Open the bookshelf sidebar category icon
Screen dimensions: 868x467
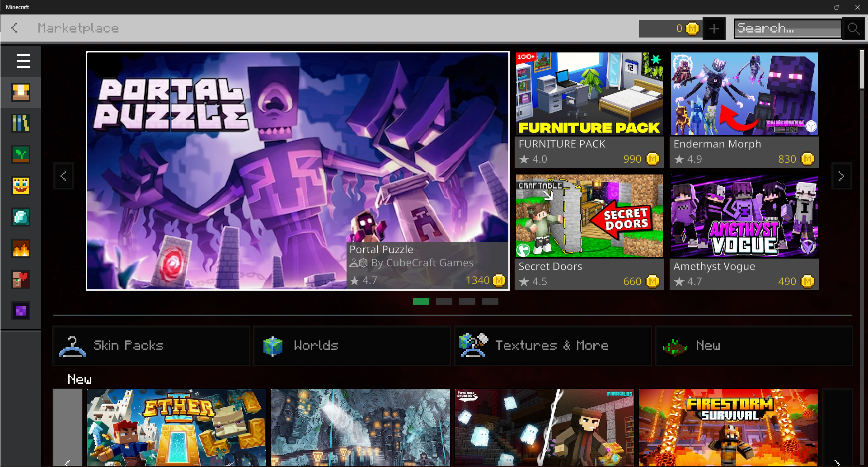[21, 123]
